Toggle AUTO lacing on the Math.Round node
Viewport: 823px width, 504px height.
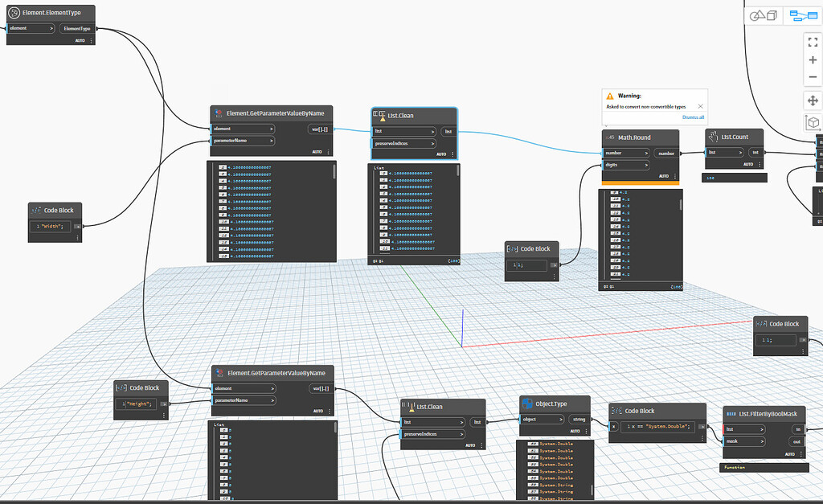click(x=664, y=175)
